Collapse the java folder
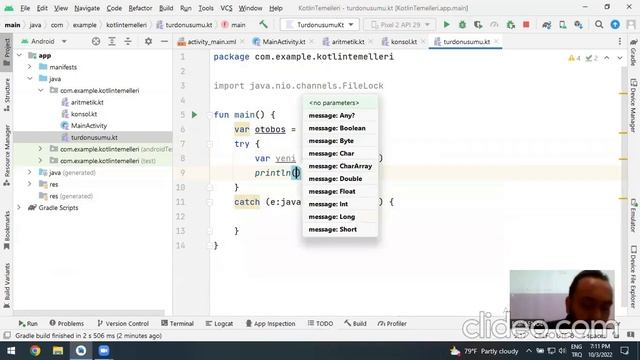The height and width of the screenshot is (360, 640). click(x=30, y=78)
